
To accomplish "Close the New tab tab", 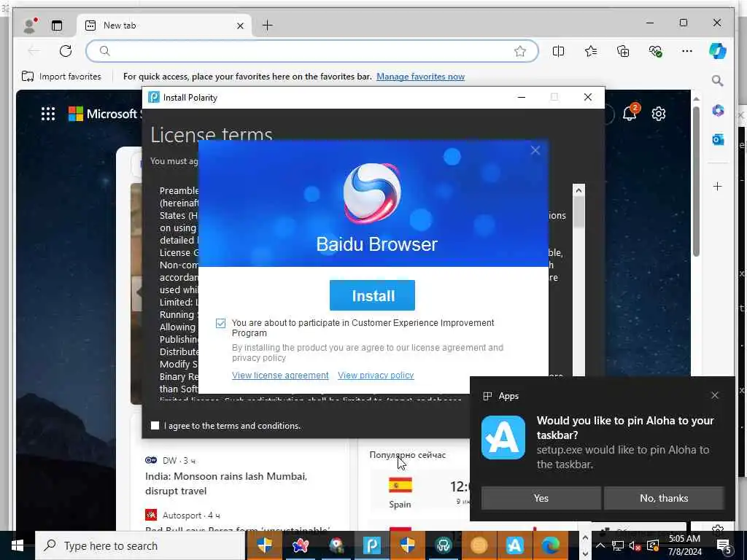I will point(241,26).
